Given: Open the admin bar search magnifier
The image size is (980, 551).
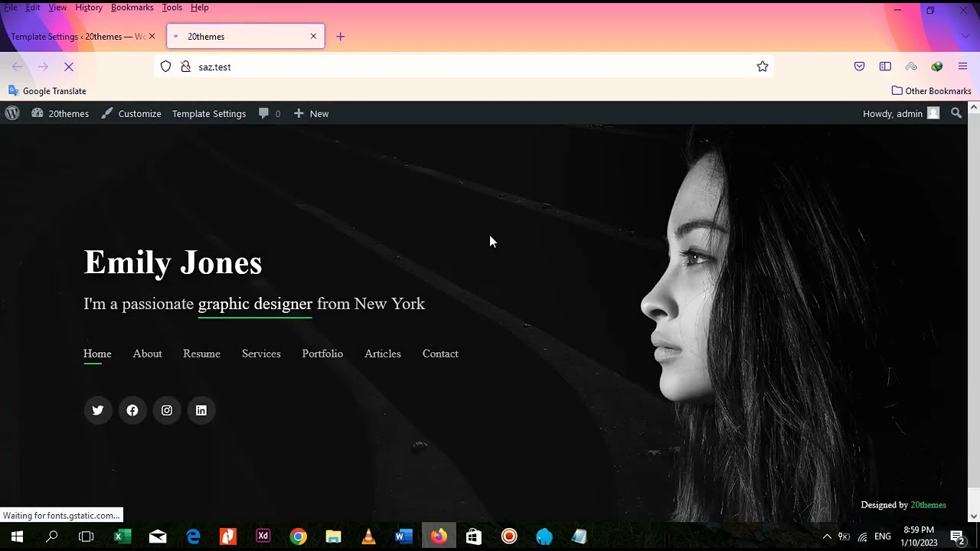Looking at the screenshot, I should (956, 113).
